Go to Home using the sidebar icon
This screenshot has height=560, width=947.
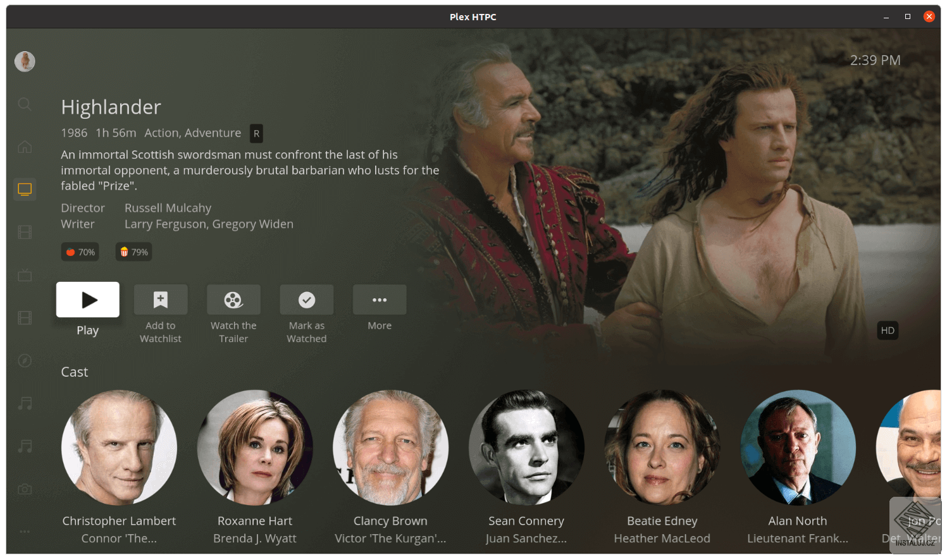tap(25, 146)
